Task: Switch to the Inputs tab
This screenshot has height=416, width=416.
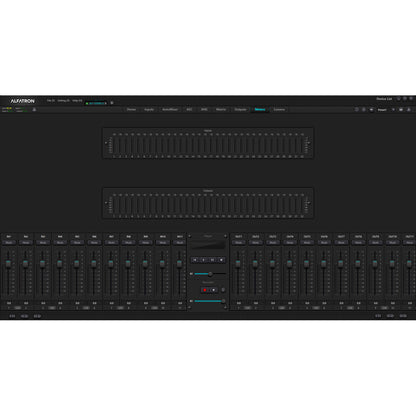Action: tap(149, 109)
